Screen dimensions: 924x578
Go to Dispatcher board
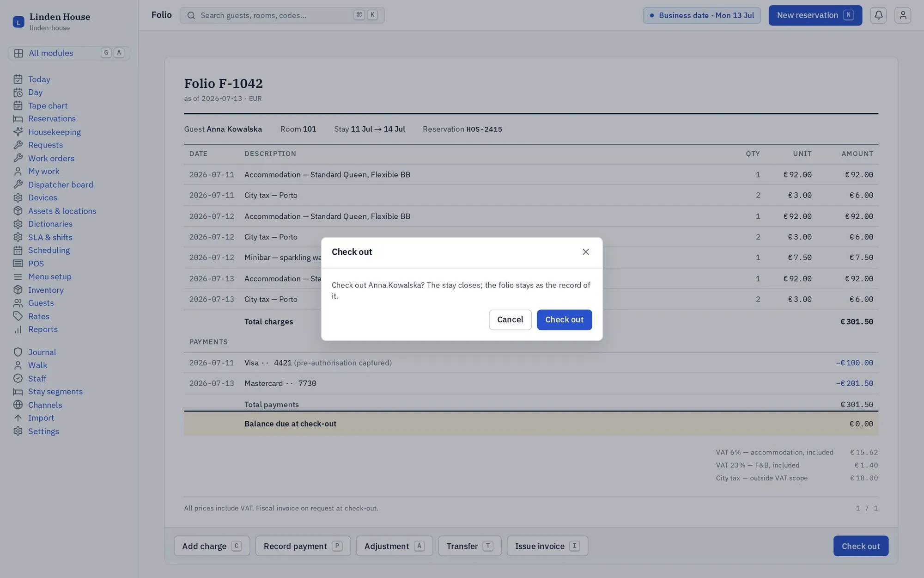(61, 184)
